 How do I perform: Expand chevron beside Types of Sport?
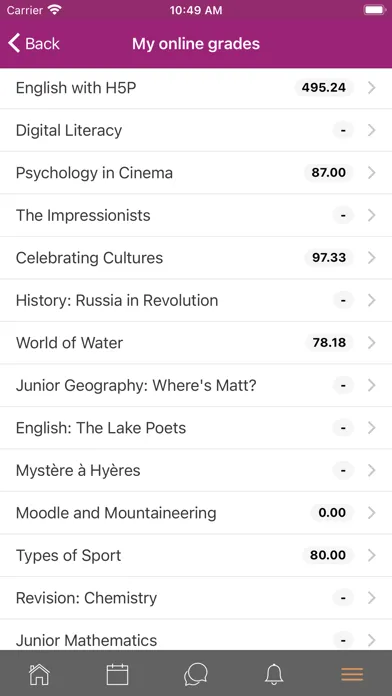point(372,555)
